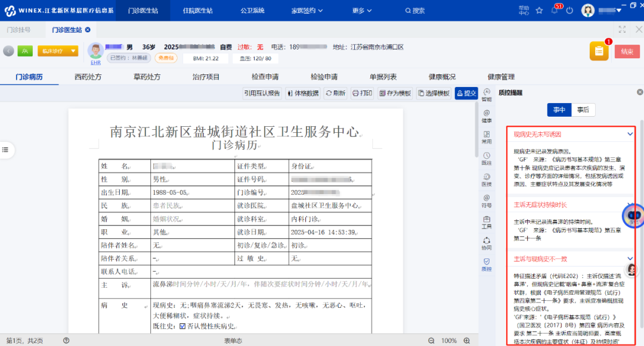Switch to 事后 quality control view

point(583,110)
